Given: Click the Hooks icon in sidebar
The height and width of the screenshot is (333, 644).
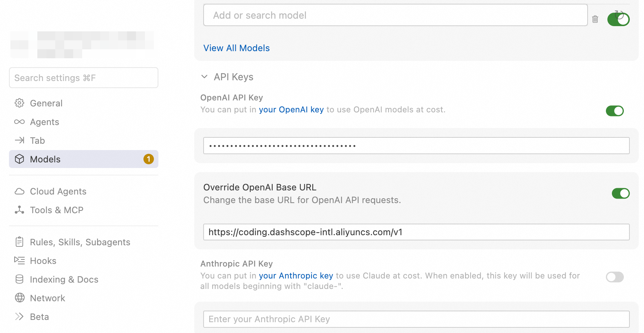Looking at the screenshot, I should point(19,261).
